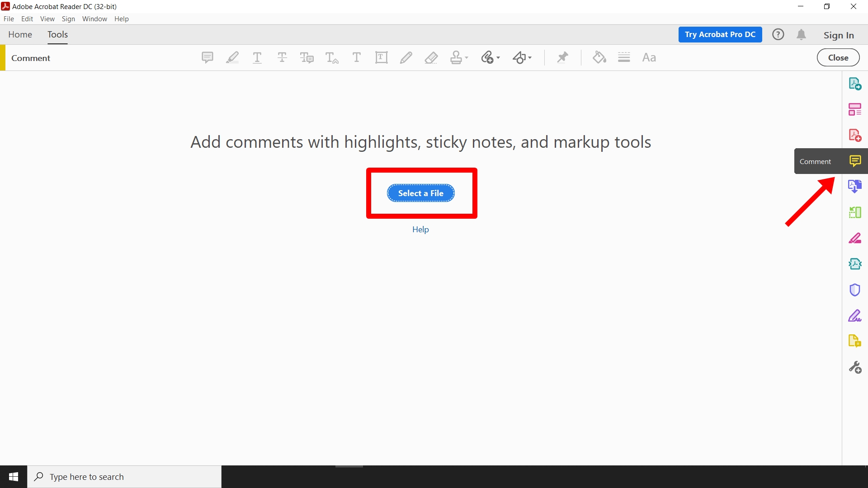Open the View menu

tap(47, 19)
